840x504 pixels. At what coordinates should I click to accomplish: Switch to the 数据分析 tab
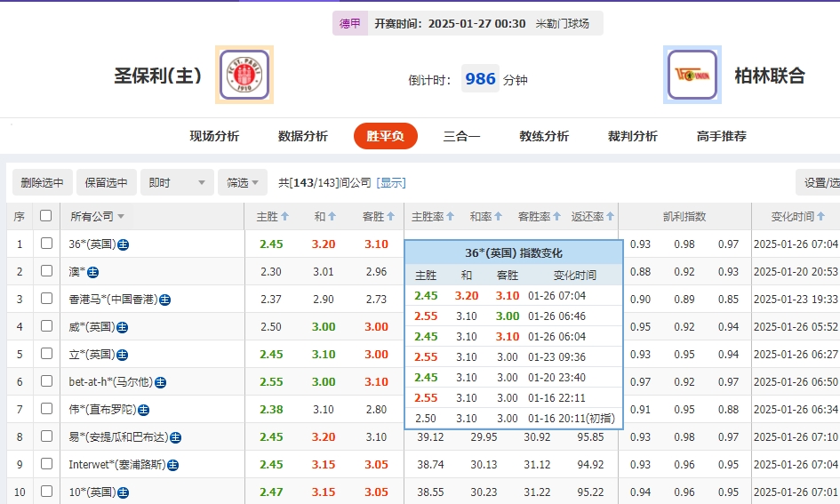pos(303,136)
